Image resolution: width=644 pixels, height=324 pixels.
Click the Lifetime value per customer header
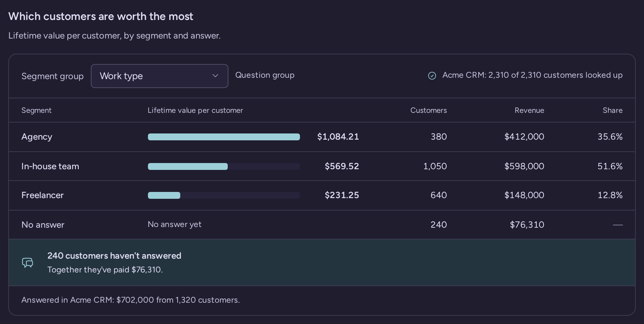point(195,110)
